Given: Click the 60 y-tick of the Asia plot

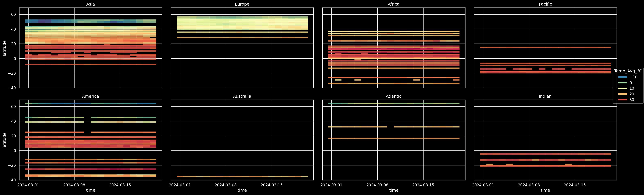Looking at the screenshot, I should (13, 15).
